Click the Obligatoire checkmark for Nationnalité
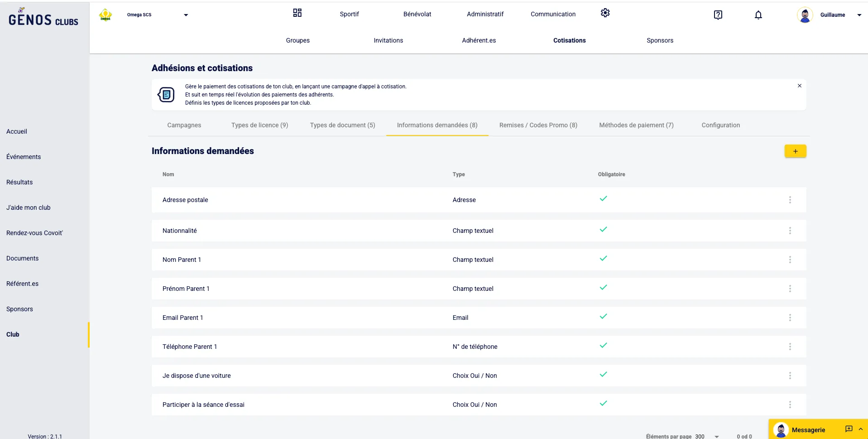 coord(603,230)
